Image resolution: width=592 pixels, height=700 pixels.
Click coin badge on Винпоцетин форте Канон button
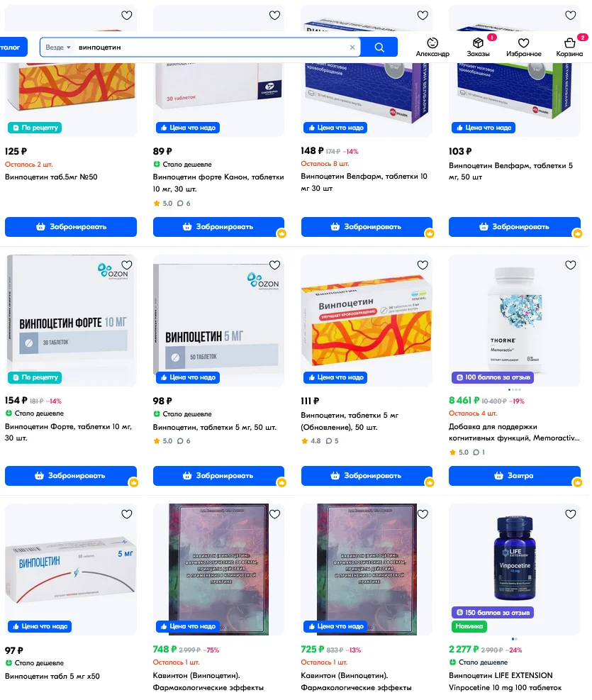[281, 233]
